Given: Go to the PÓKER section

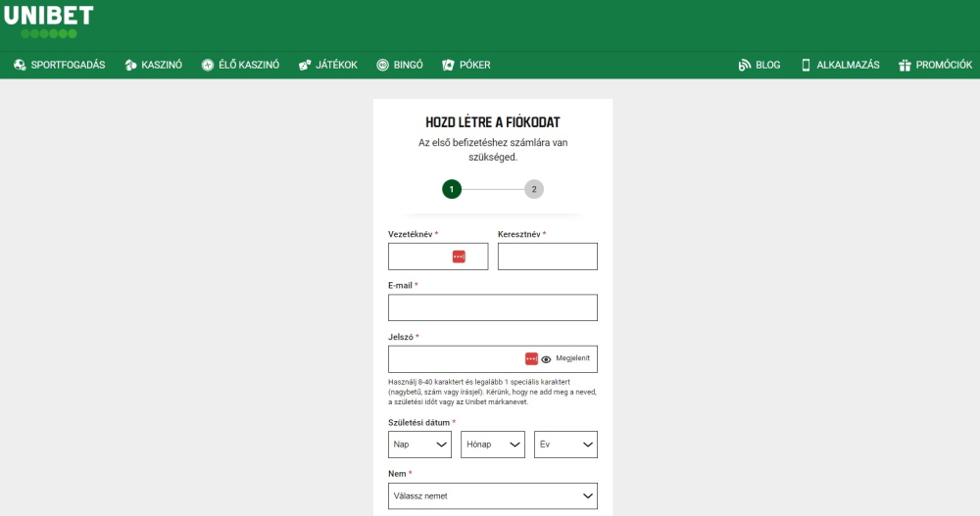Looking at the screenshot, I should click(466, 65).
